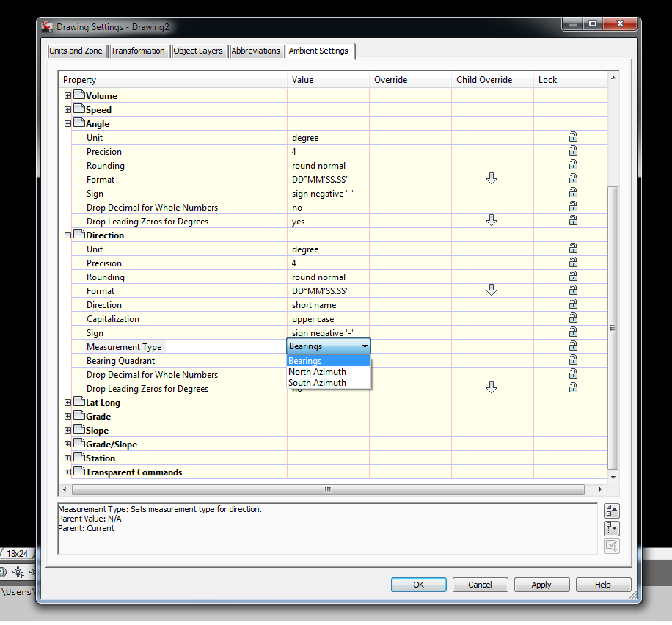Expand the Transparent Commands category
Screen dimensions: 672x625
click(67, 472)
